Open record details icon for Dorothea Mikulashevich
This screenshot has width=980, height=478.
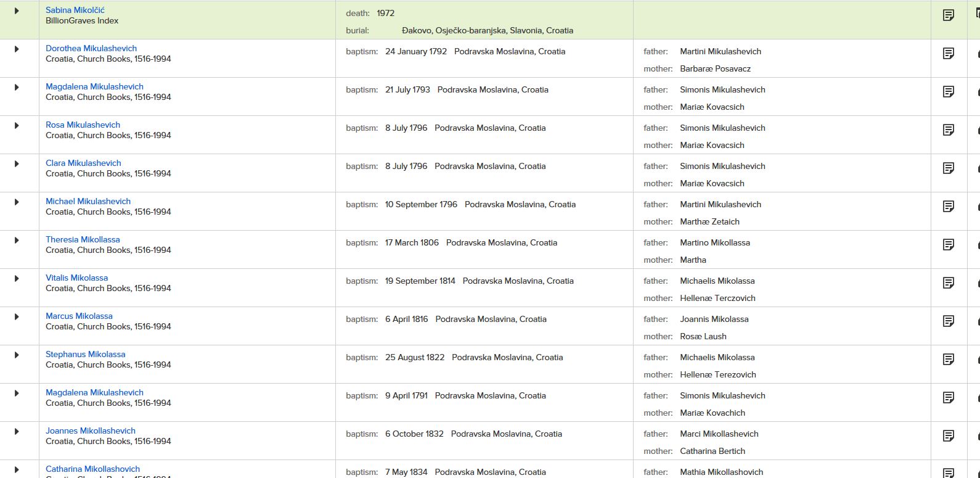point(949,54)
